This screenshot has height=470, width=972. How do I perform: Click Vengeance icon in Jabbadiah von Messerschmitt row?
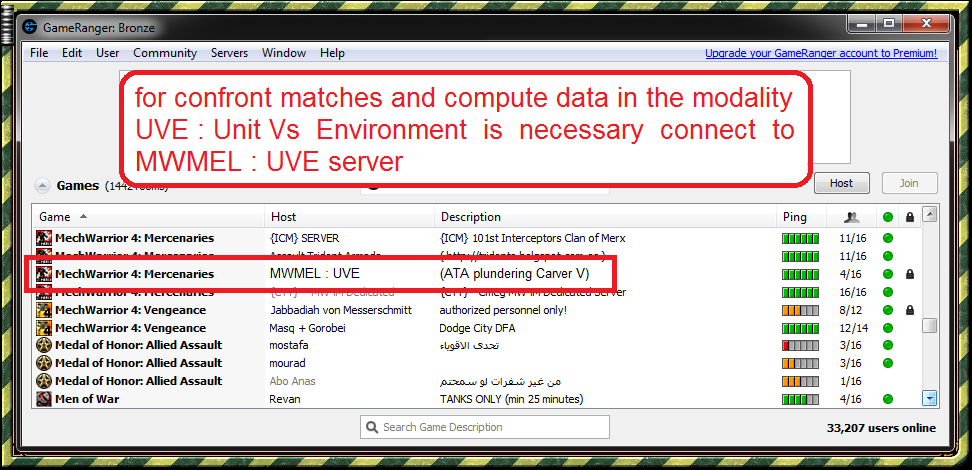point(43,309)
